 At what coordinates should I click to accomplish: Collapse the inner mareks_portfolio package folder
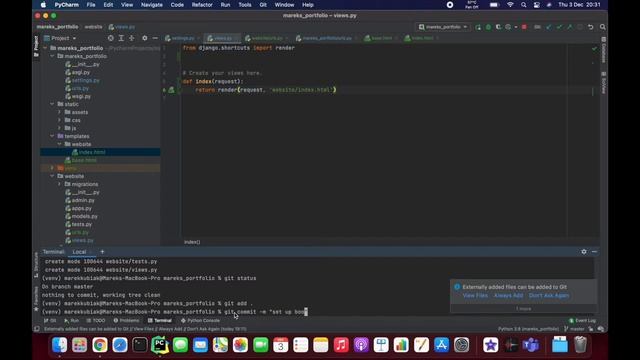52,56
